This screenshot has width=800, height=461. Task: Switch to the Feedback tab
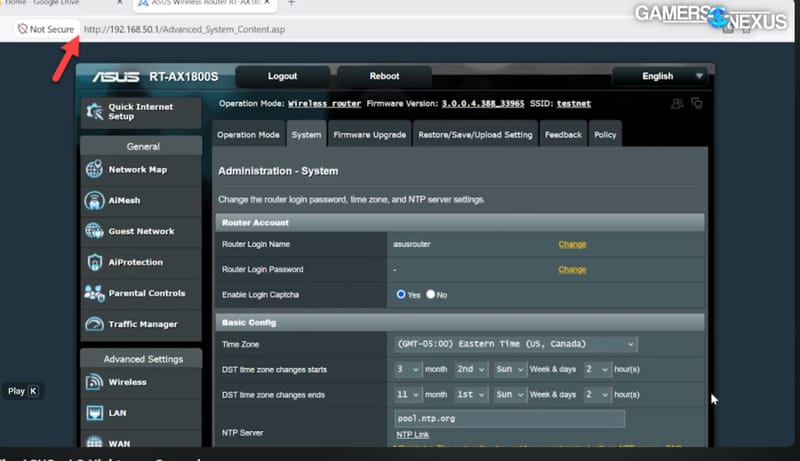click(563, 135)
